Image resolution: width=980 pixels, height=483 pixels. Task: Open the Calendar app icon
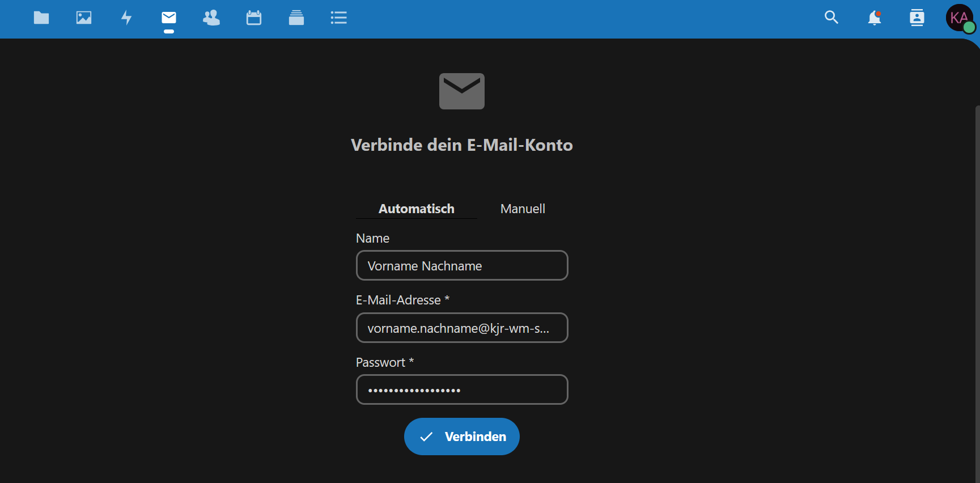(x=254, y=18)
